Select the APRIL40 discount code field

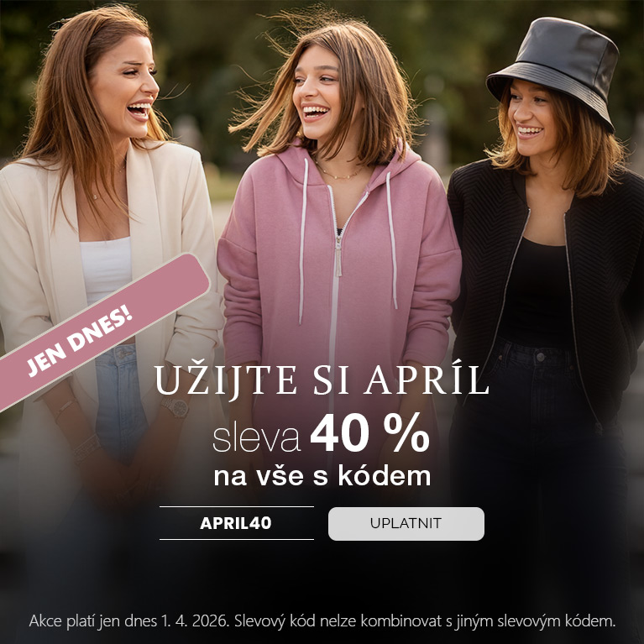pyautogui.click(x=237, y=523)
